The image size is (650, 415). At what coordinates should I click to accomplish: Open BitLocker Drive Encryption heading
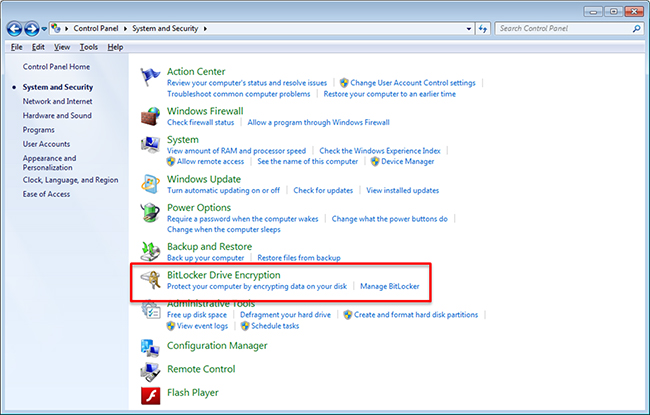pyautogui.click(x=223, y=275)
